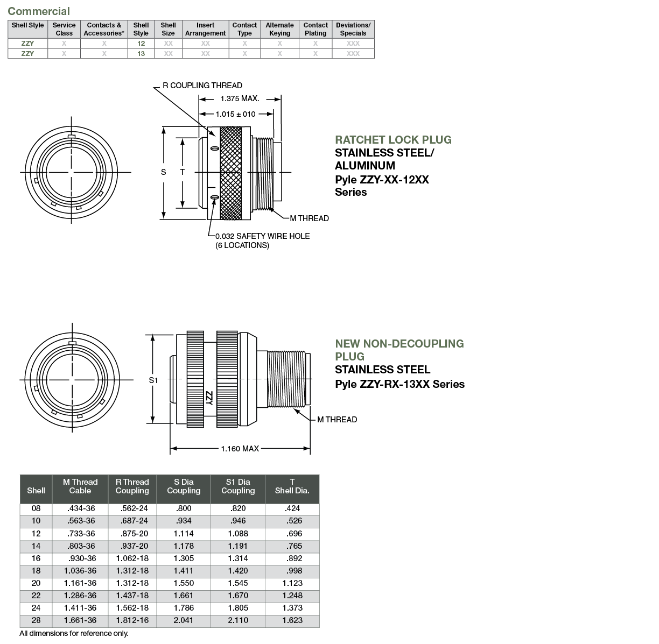This screenshot has width=659, height=644.
Task: Select the "R COUPLING THREAD" label
Action: pyautogui.click(x=202, y=86)
